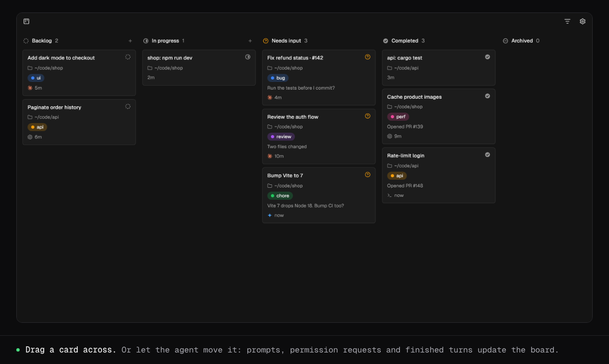The image size is (609, 364).
Task: Select the api tag on Rate-limit login card
Action: [397, 176]
